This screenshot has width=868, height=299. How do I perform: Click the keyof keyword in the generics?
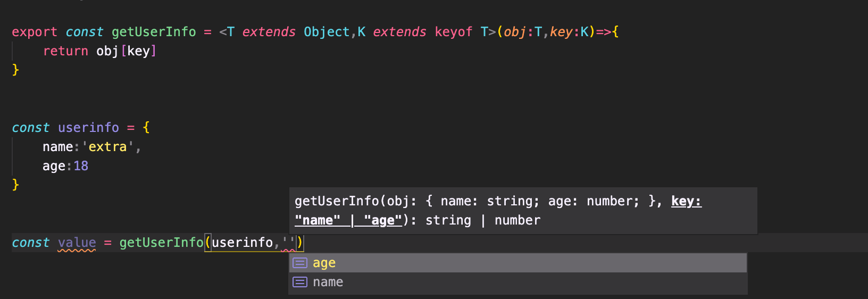(x=454, y=32)
